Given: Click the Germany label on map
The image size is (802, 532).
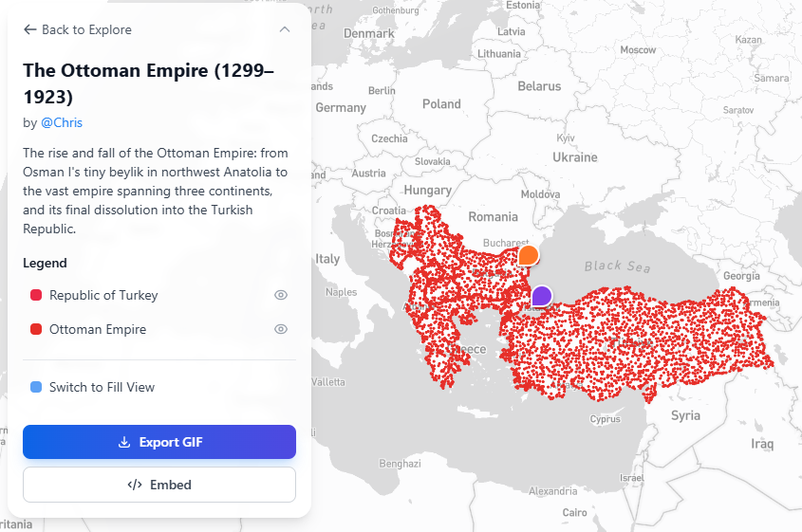Looking at the screenshot, I should coord(341,108).
